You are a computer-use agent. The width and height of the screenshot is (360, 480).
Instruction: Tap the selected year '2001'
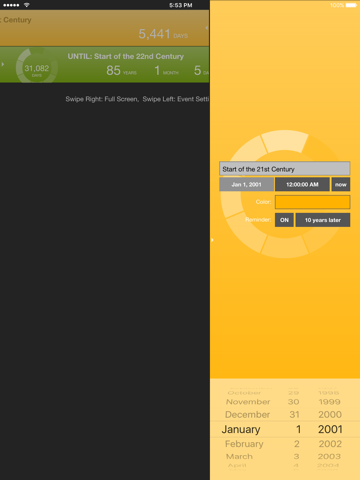click(330, 429)
